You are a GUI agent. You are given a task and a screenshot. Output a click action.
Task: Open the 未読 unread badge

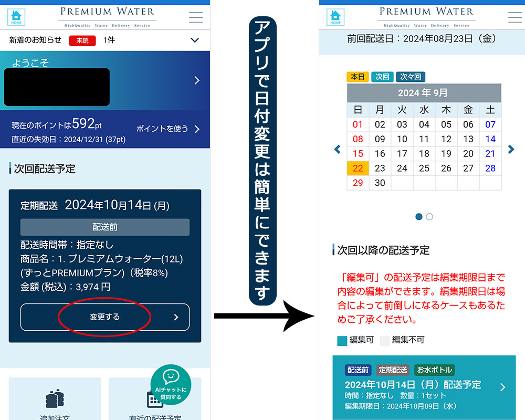click(82, 40)
